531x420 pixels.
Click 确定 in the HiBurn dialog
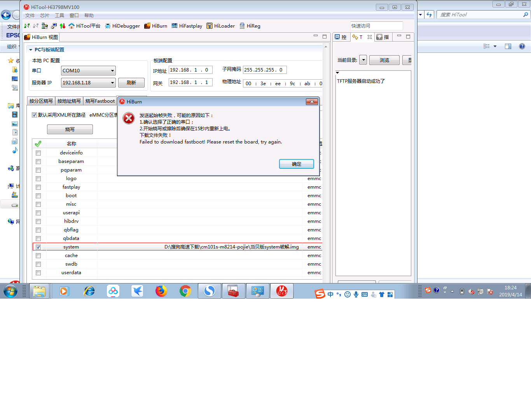point(297,164)
